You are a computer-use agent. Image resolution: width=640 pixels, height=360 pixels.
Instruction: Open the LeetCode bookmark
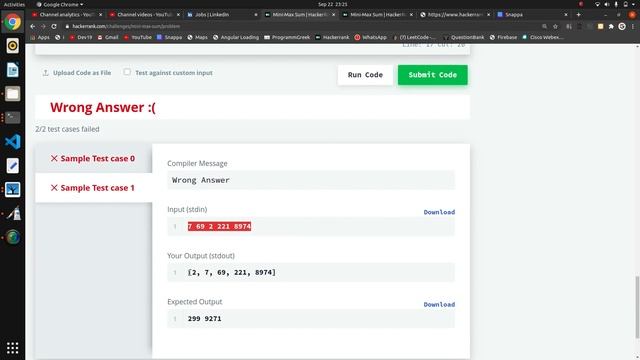point(414,37)
